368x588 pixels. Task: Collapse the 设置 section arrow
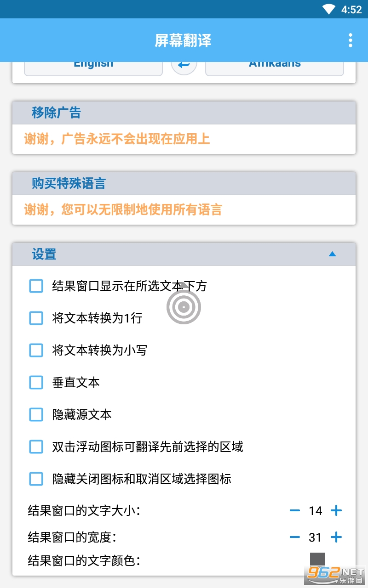coord(332,254)
